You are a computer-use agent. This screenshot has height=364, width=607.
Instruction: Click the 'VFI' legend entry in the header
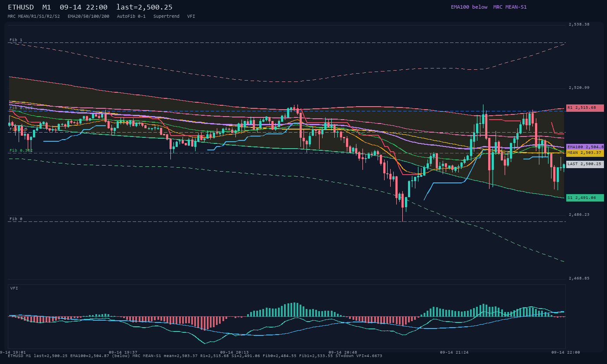point(191,16)
